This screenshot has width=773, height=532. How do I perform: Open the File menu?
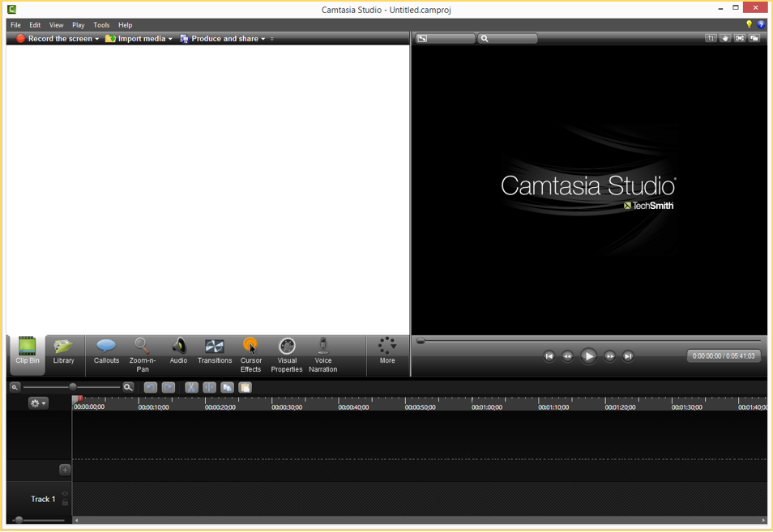click(x=15, y=25)
